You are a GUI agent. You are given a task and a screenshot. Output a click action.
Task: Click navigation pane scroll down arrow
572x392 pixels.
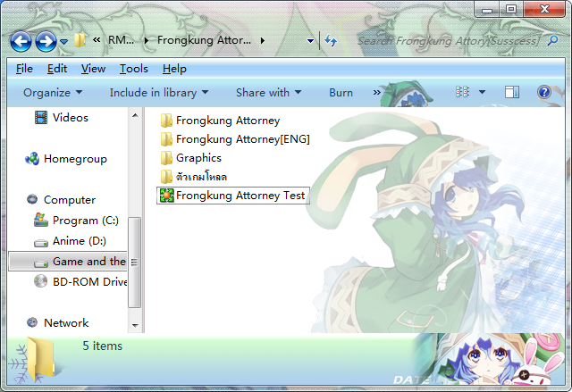(135, 325)
